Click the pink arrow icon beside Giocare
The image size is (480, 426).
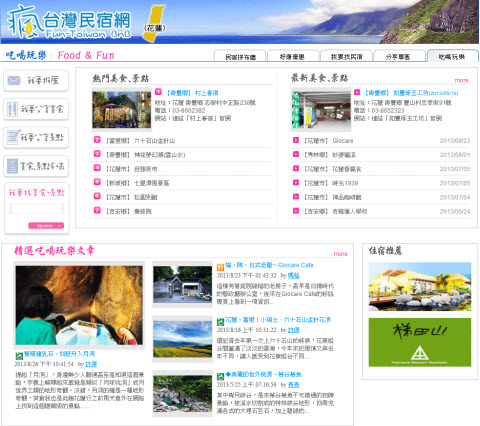[x=296, y=140]
